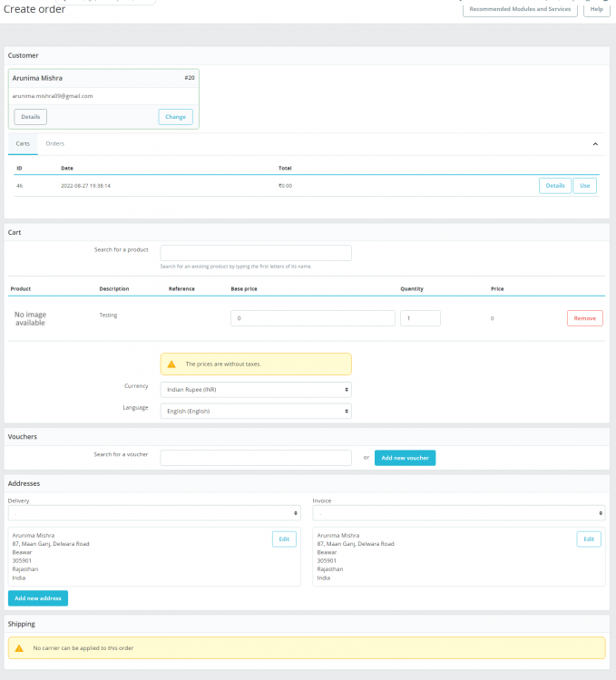Click the Arunima Mishra customer name
The image size is (616, 680).
(x=37, y=78)
